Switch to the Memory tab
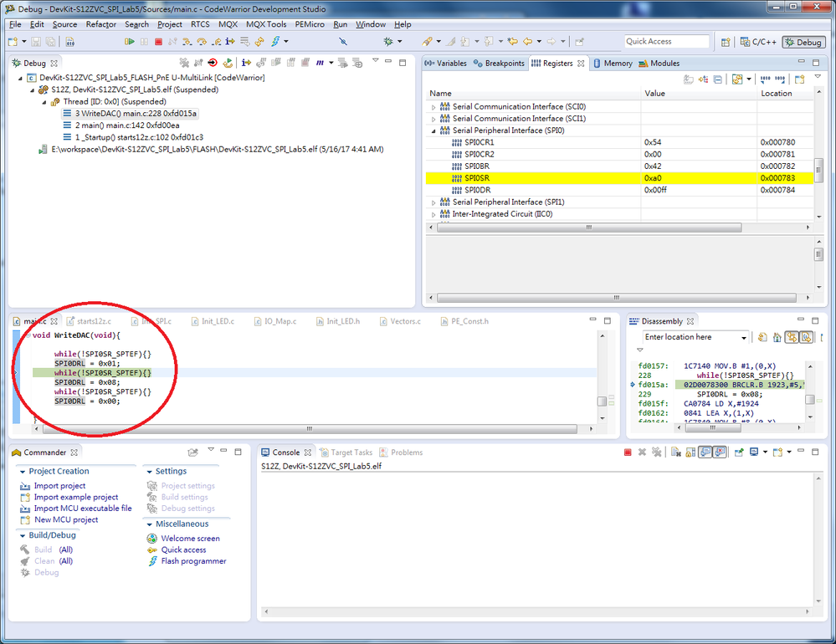This screenshot has height=644, width=836. tap(613, 64)
